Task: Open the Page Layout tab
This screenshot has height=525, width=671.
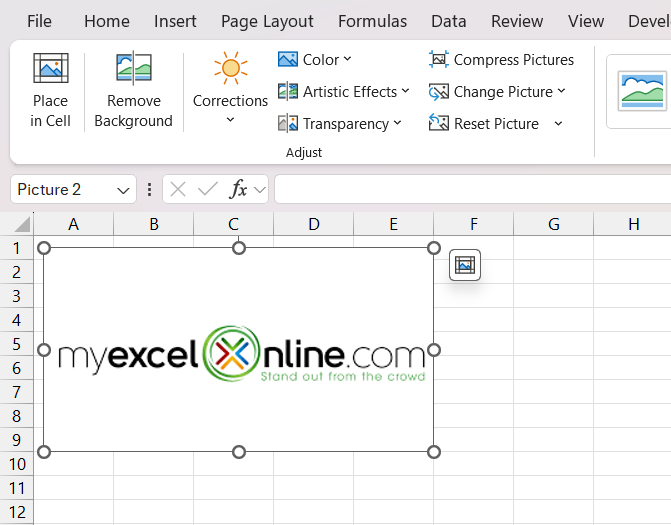Action: click(267, 21)
